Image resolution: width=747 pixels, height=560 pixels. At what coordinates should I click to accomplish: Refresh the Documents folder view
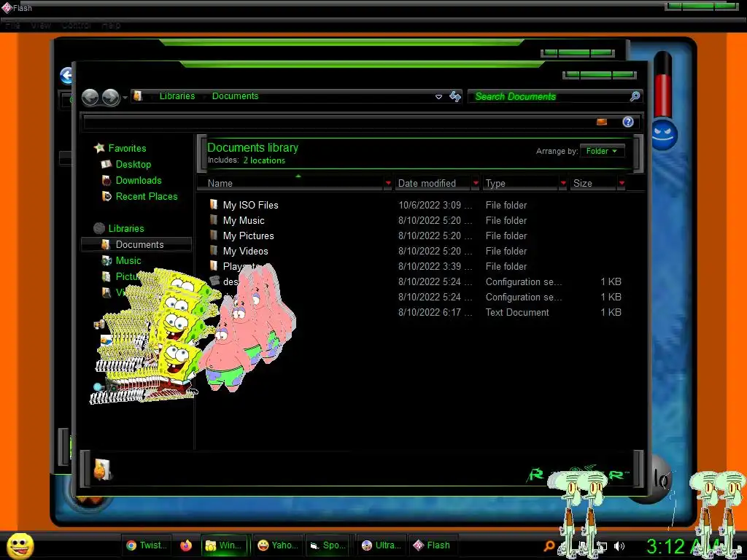(455, 97)
